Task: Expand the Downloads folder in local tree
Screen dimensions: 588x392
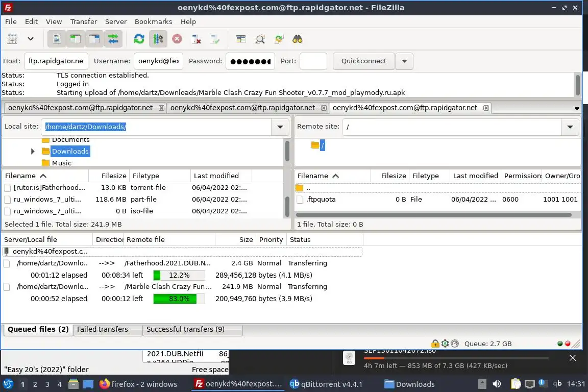Action: [33, 151]
